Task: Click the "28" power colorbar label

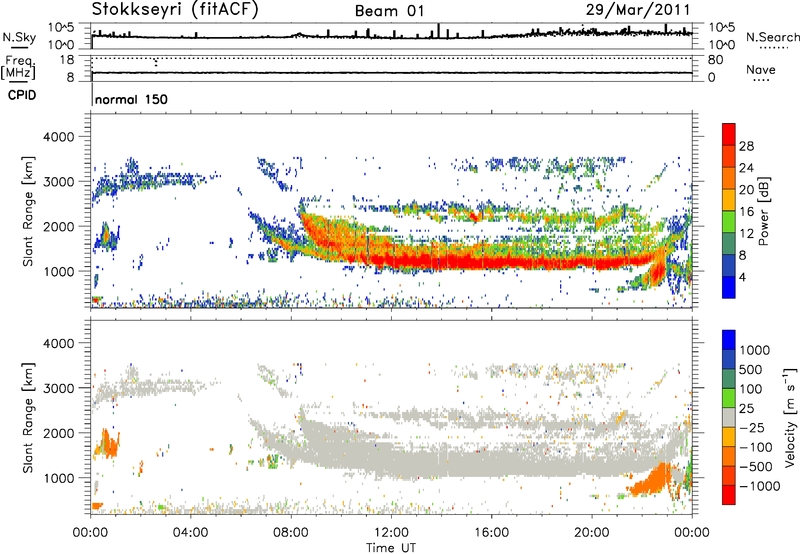Action: [x=746, y=146]
